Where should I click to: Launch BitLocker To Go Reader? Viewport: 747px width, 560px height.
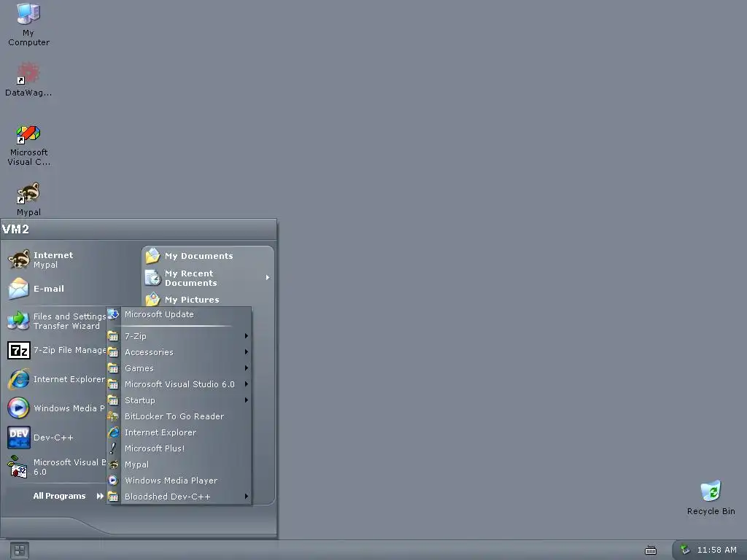tap(179, 416)
